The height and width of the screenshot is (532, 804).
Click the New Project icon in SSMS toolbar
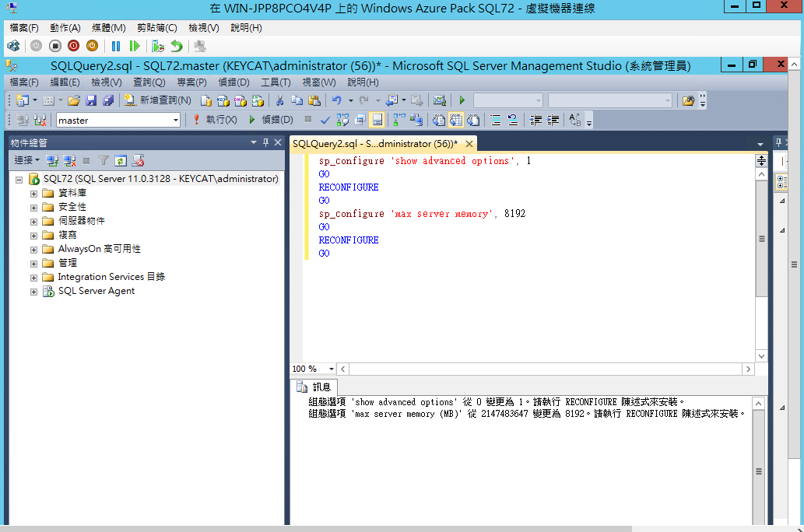pyautogui.click(x=22, y=100)
